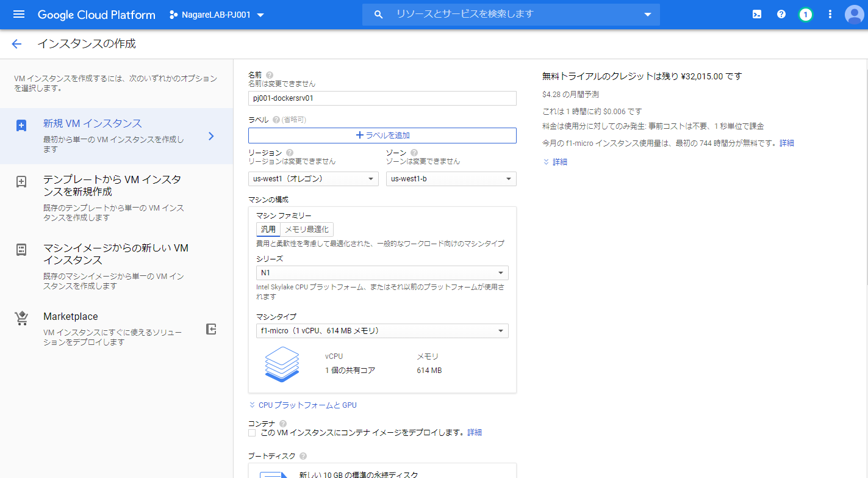
Task: Open the user account avatar
Action: tap(854, 14)
